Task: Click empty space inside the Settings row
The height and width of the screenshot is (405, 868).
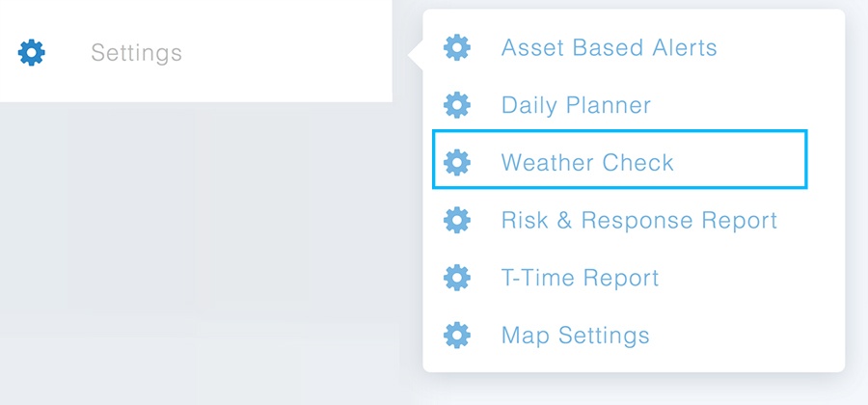Action: [x=287, y=53]
